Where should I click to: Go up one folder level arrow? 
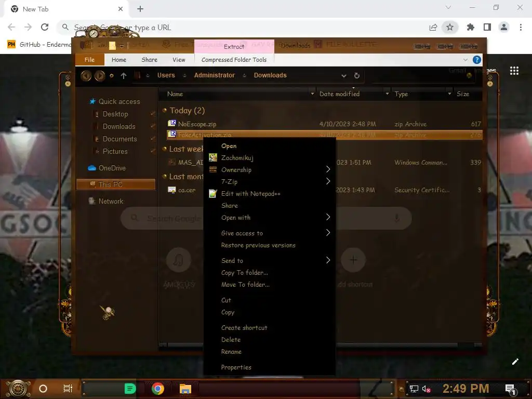tap(124, 76)
